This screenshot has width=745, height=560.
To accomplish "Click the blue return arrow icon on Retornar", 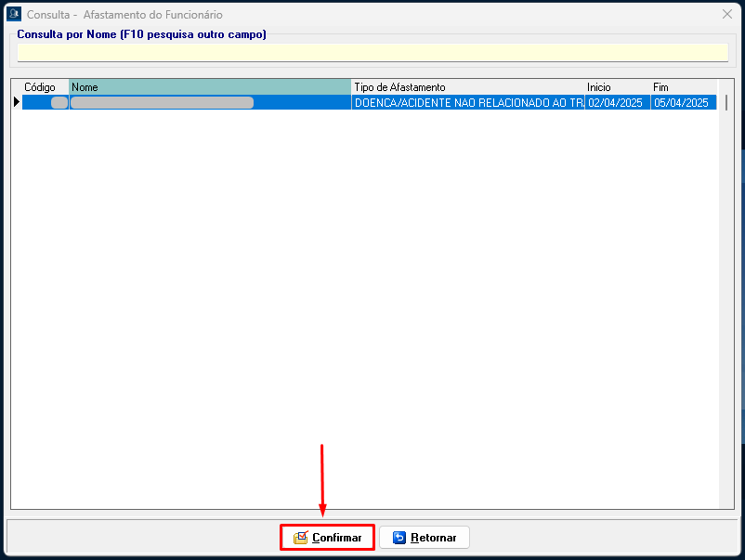I will tap(399, 538).
